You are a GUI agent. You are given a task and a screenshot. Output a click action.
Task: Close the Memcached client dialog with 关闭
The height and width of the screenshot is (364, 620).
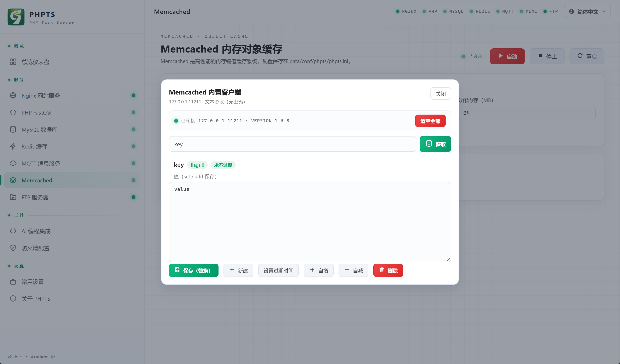(440, 94)
